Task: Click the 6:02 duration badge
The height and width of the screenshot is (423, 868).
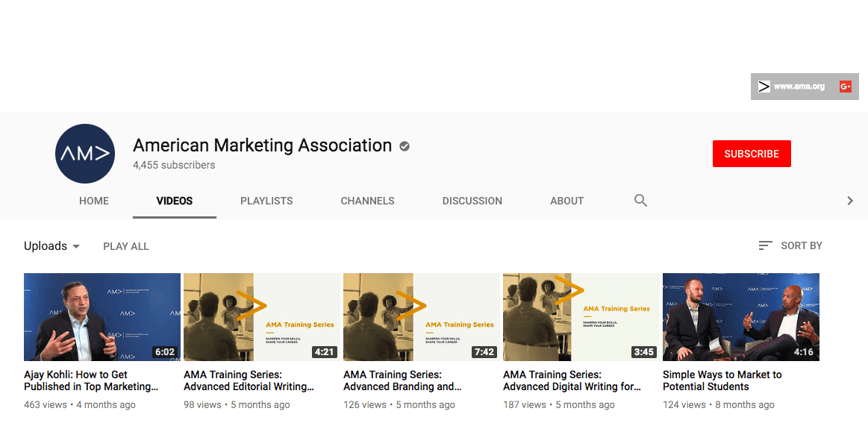Action: (165, 352)
